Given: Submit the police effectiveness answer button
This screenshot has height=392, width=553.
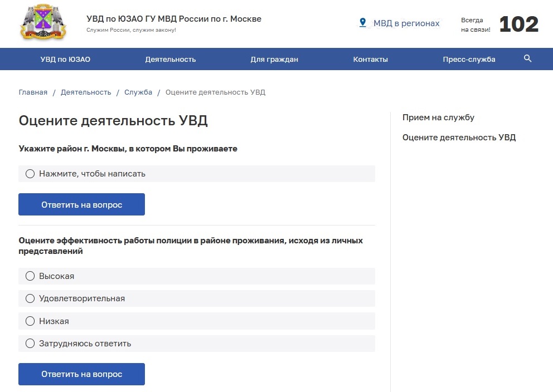Looking at the screenshot, I should pyautogui.click(x=82, y=374).
